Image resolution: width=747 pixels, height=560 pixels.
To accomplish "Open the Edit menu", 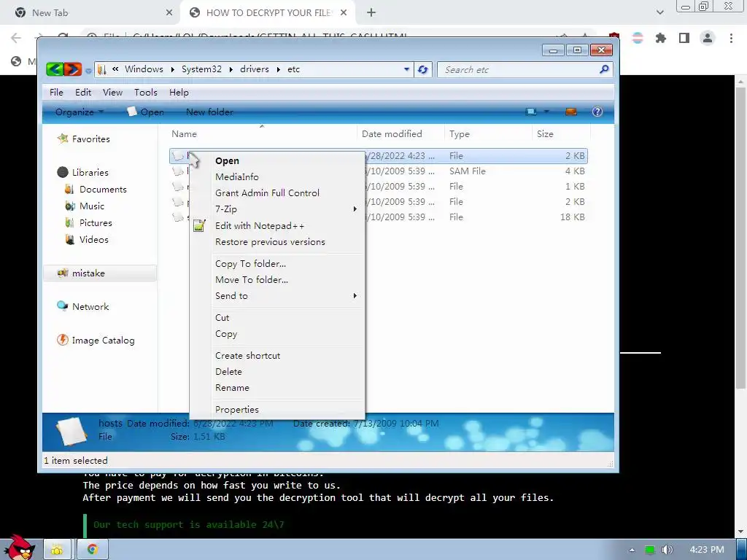I will pyautogui.click(x=83, y=93).
